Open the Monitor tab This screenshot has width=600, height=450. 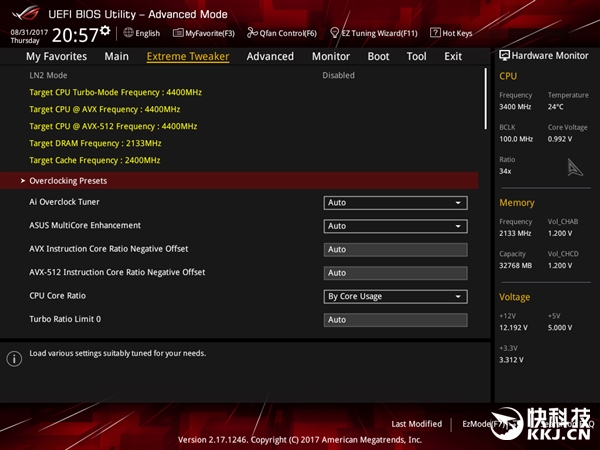click(x=331, y=57)
